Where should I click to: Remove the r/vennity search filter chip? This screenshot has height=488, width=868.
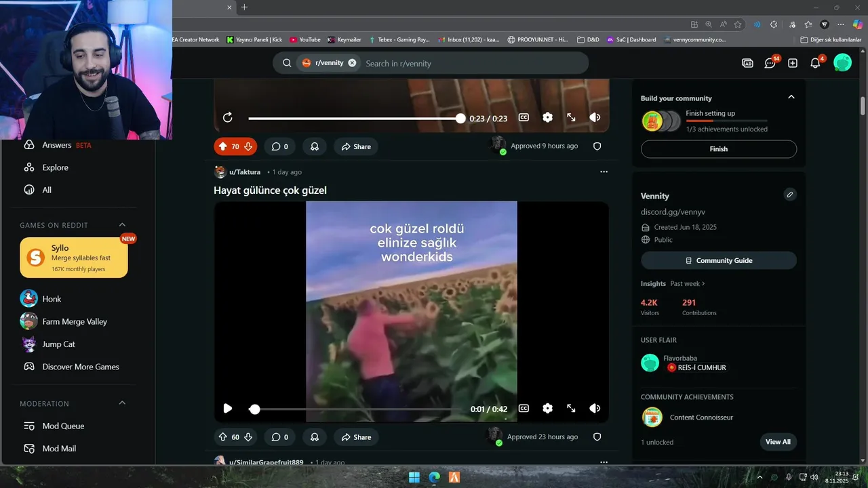pyautogui.click(x=352, y=63)
